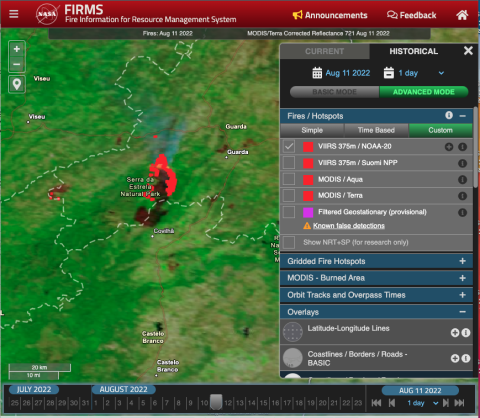This screenshot has height=418, width=480.
Task: Go to the FIRMS home page icon
Action: tap(462, 15)
